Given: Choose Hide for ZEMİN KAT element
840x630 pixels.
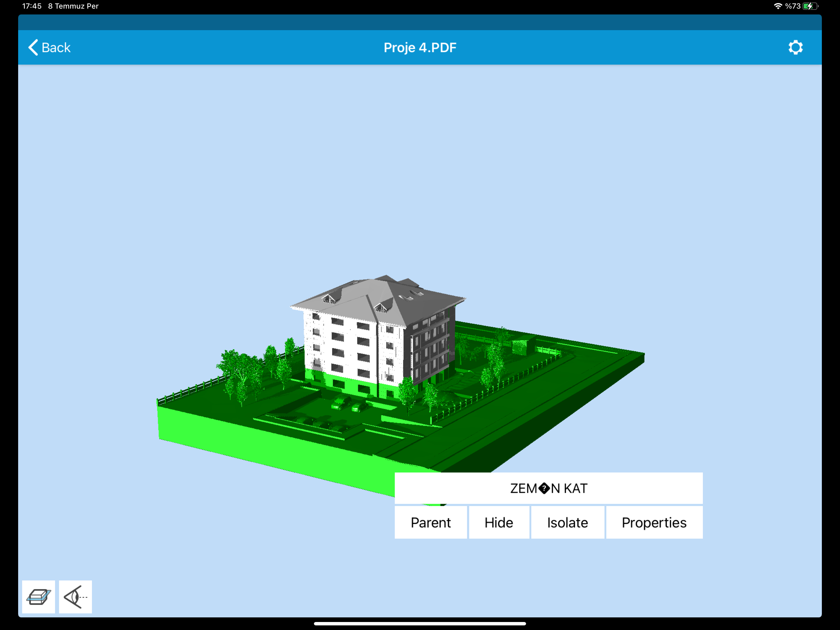Looking at the screenshot, I should click(x=499, y=522).
